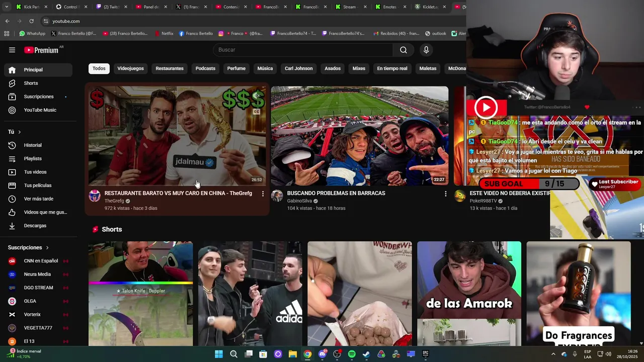
Task: Switch to the Kick Part browser tab
Action: coord(31,7)
